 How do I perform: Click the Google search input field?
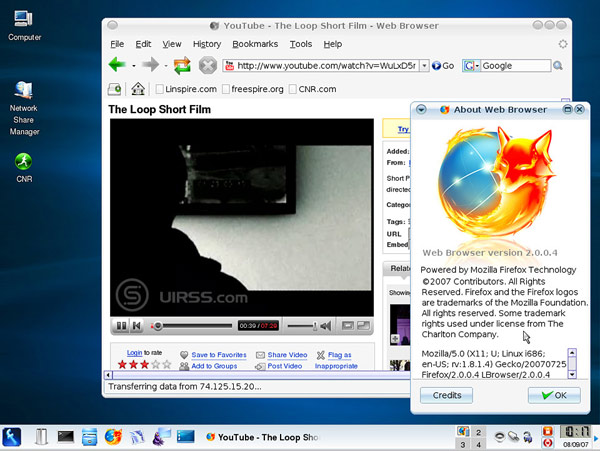coord(515,66)
